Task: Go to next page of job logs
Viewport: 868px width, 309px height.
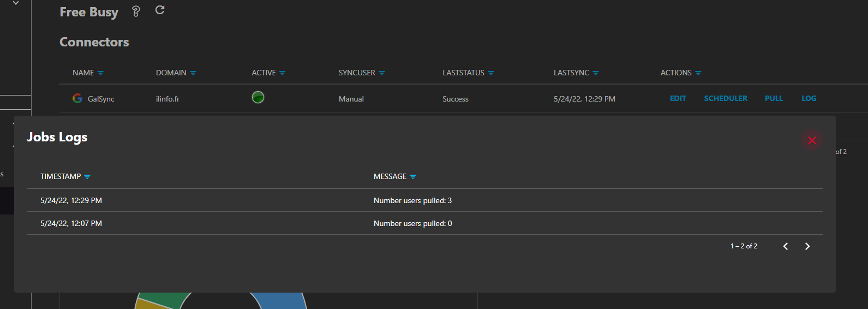Action: (807, 246)
